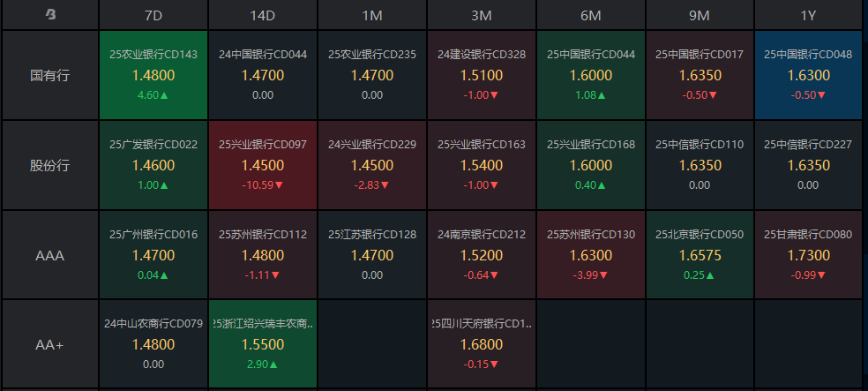The image size is (868, 391).
Task: Choose the 6M tenor column header
Action: point(591,15)
